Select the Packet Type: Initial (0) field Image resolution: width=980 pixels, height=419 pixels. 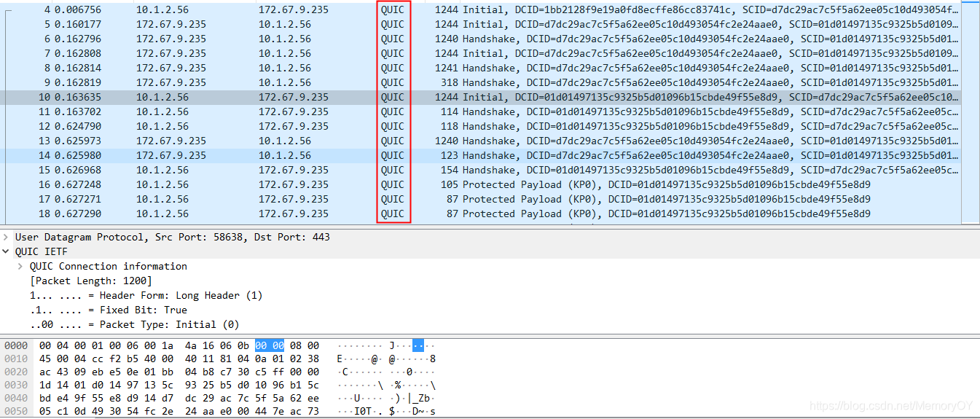click(134, 325)
